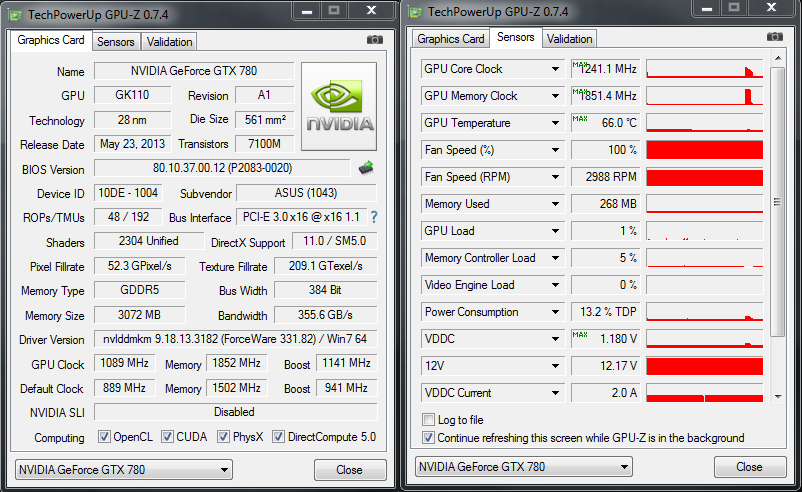
Task: Click the Driver Version field
Action: click(x=235, y=339)
